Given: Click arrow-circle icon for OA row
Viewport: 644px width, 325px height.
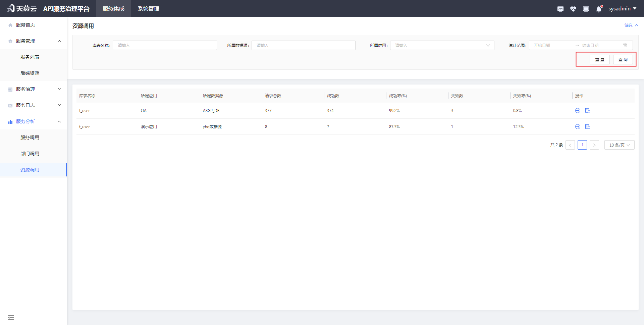Looking at the screenshot, I should (578, 111).
